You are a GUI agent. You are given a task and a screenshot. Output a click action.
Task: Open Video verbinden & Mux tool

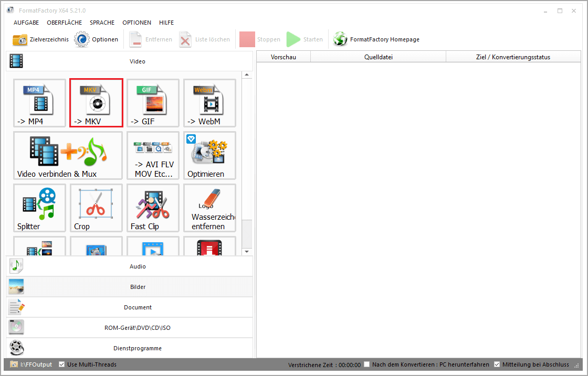(x=68, y=155)
